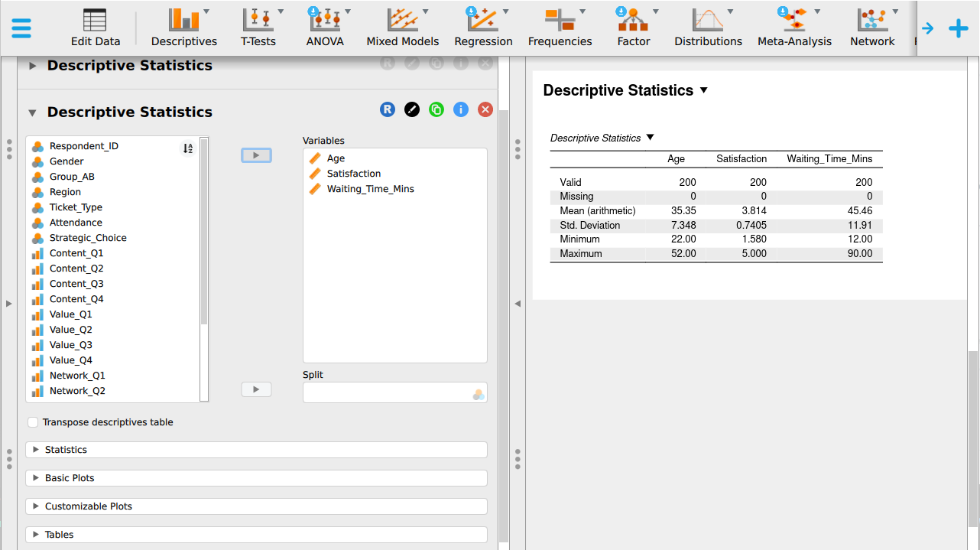Image resolution: width=980 pixels, height=550 pixels.
Task: Edit title of active analysis with pencil icon
Action: click(x=412, y=109)
